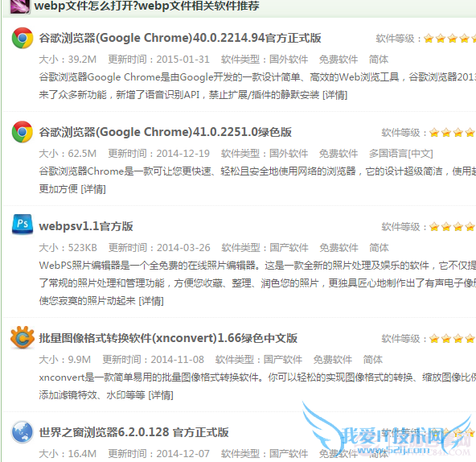The image size is (476, 462).
Task: Click the star rating of Chrome 41 绿色版
Action: pyautogui.click(x=453, y=133)
